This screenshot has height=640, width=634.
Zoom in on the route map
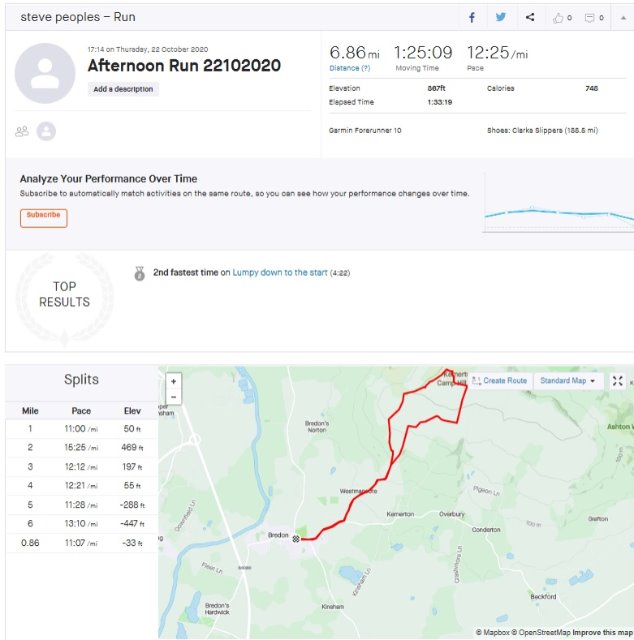174,381
